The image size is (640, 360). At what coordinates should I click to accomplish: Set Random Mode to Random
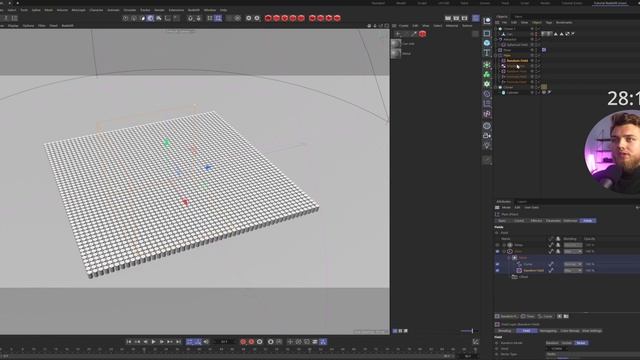(x=552, y=343)
